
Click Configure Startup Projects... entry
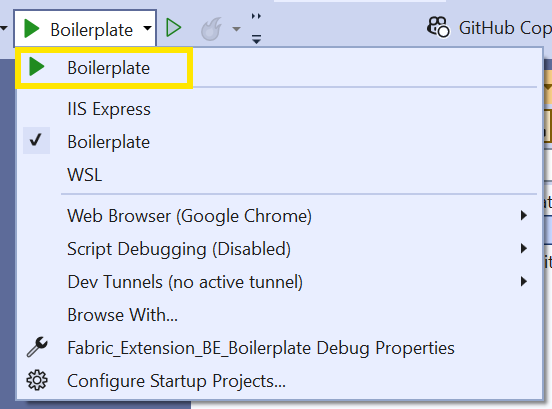(176, 381)
